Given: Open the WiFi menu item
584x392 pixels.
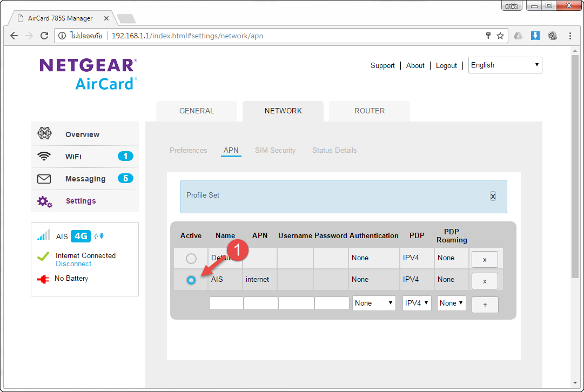Looking at the screenshot, I should pyautogui.click(x=84, y=157).
